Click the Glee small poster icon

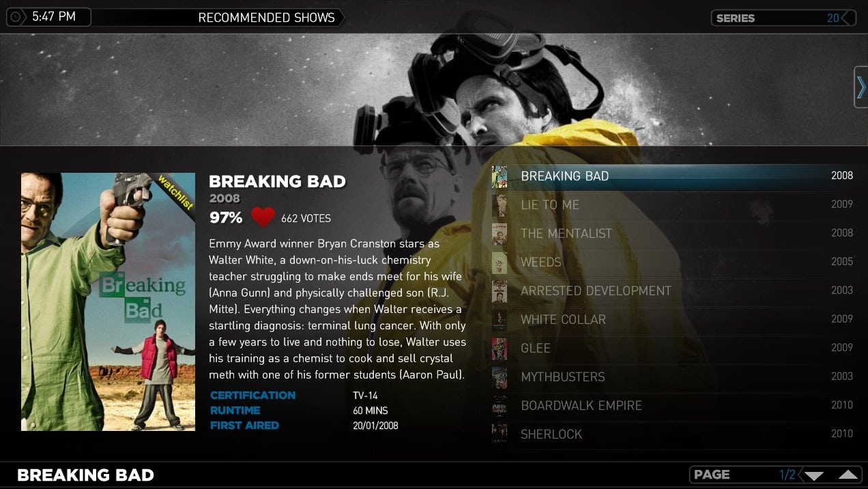[x=500, y=348]
